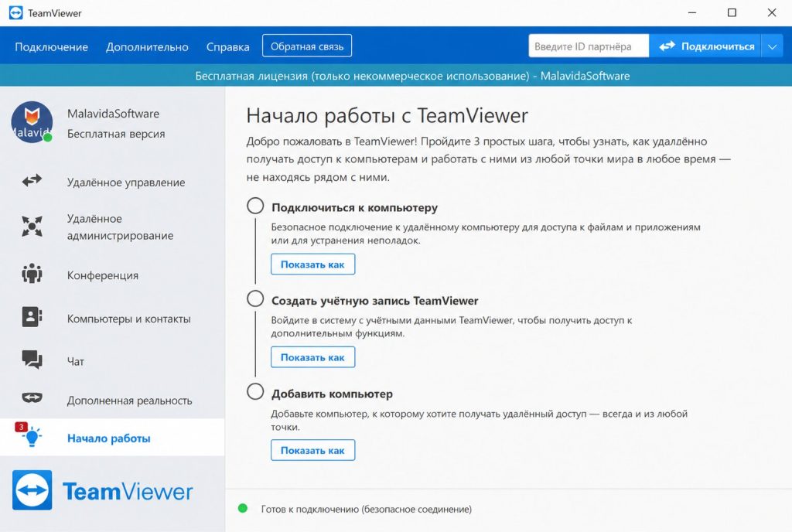Click the 'Добавить компьютер' step title
Screen dimensions: 792x532
332,394
